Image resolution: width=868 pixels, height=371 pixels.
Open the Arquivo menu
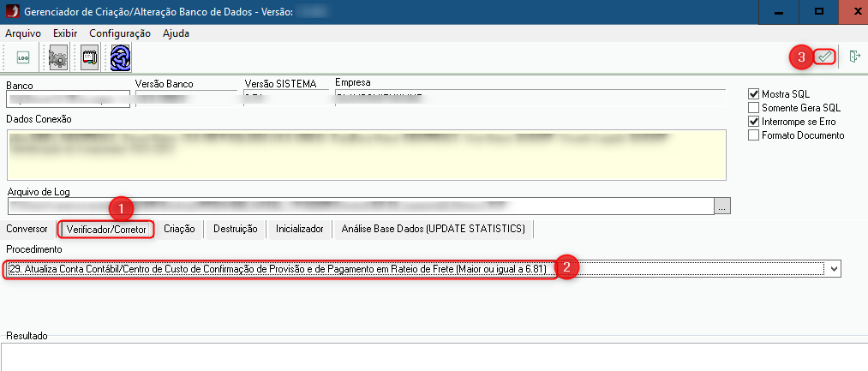coord(23,33)
